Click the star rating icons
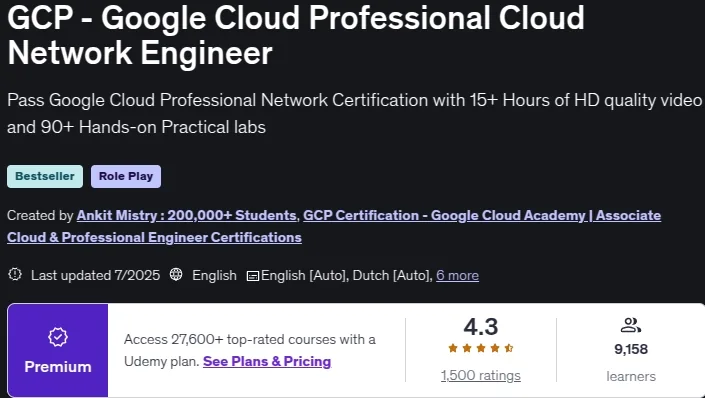This screenshot has height=398, width=705. click(x=481, y=348)
